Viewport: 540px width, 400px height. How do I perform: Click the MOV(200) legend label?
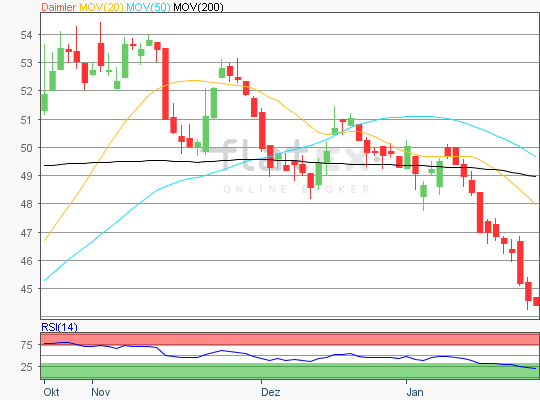click(x=198, y=7)
